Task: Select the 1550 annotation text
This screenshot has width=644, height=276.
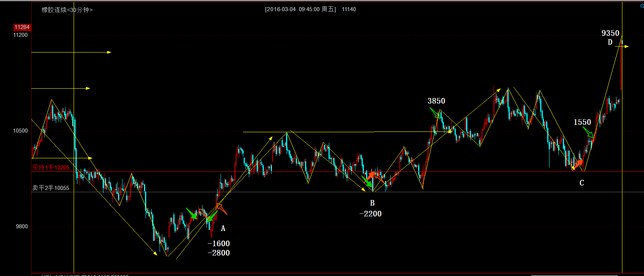Action: [582, 122]
